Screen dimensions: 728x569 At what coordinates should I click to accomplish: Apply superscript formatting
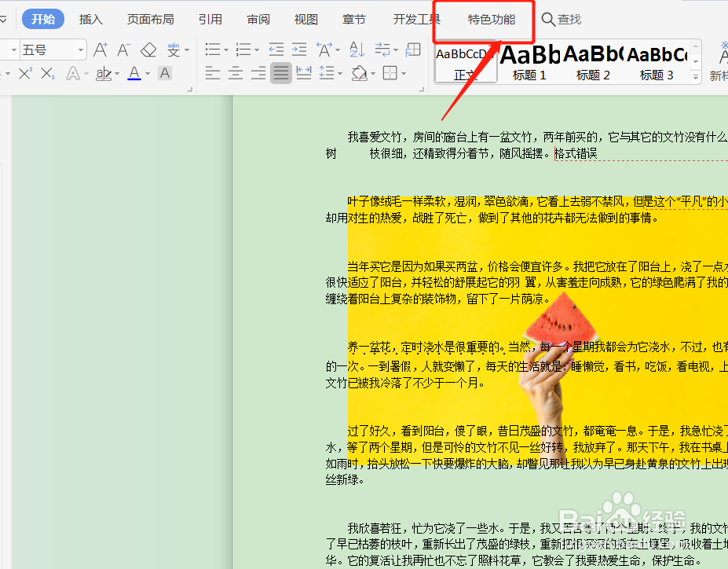(x=25, y=73)
